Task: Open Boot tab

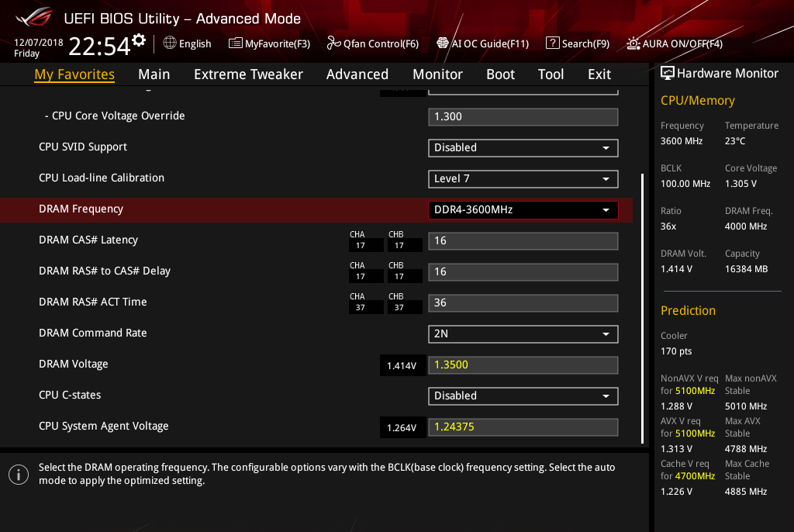Action: click(500, 74)
